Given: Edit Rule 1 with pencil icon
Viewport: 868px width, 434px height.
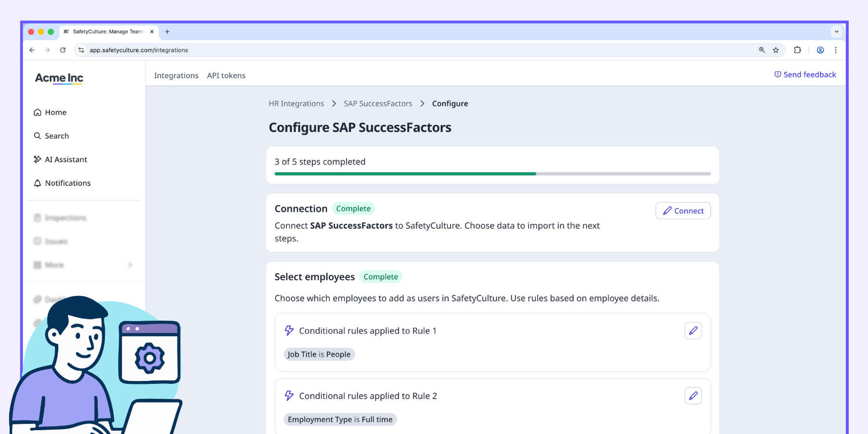Looking at the screenshot, I should (693, 331).
